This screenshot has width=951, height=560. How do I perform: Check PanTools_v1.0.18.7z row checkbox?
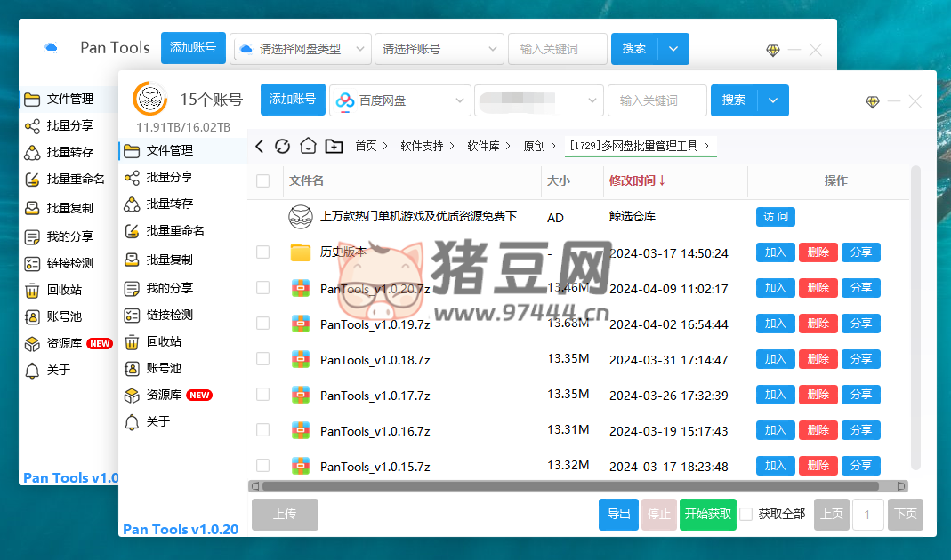click(x=262, y=359)
